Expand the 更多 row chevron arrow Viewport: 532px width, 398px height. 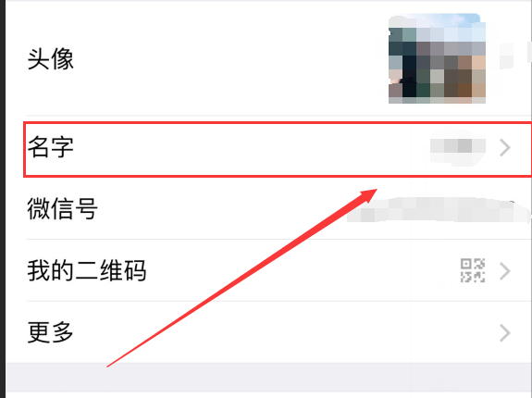[505, 333]
